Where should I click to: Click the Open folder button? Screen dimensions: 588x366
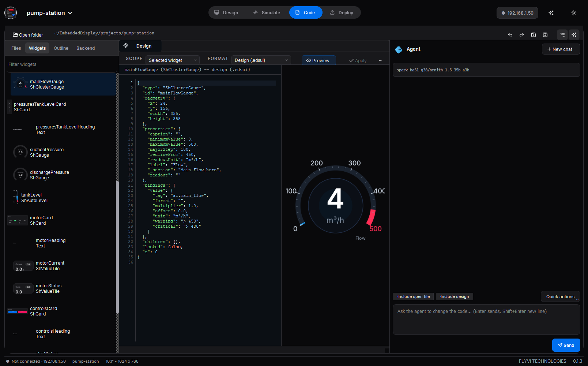tap(28, 35)
